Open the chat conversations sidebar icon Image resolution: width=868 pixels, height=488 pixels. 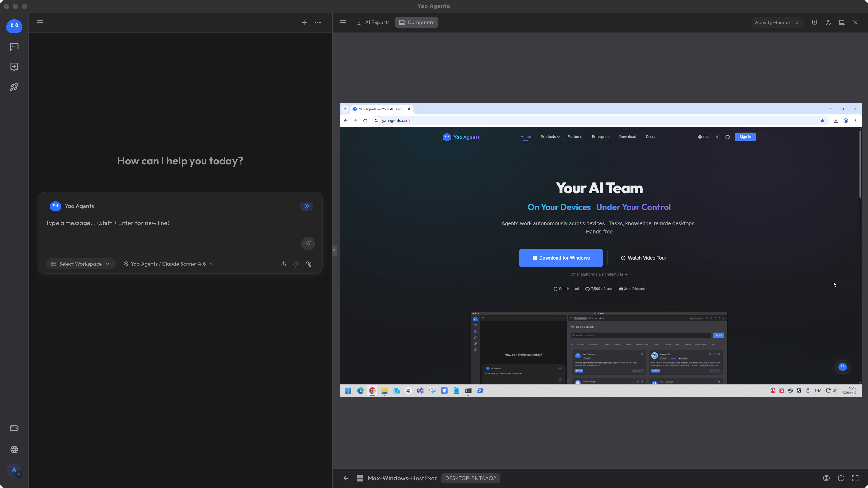point(14,47)
